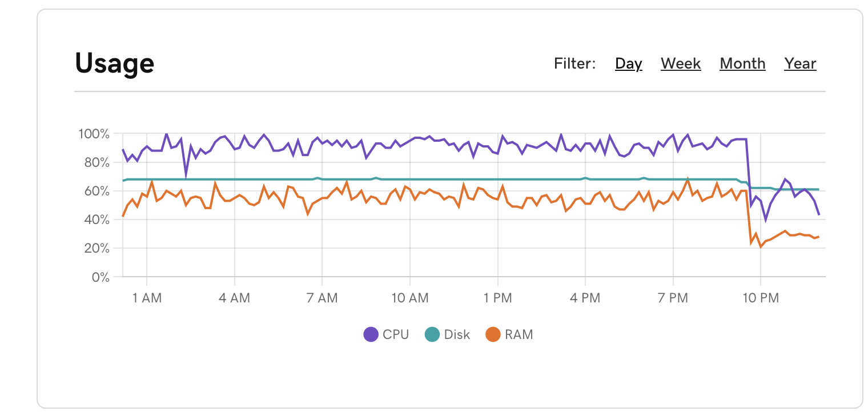Click the CPU legend text label
This screenshot has height=415, width=868.
point(395,334)
